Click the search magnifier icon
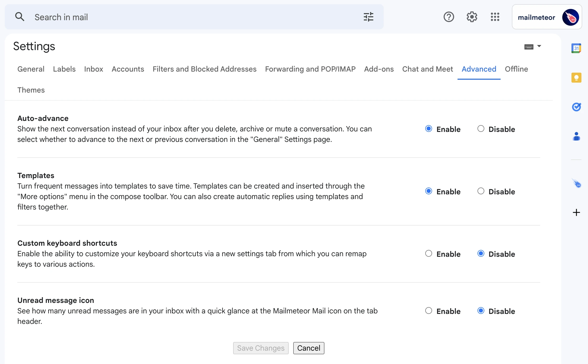 click(20, 17)
